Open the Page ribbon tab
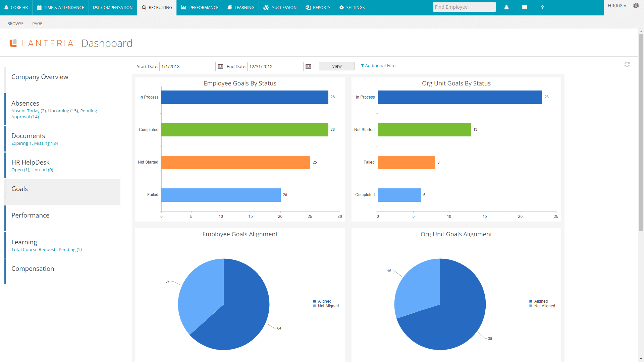This screenshot has width=644, height=362. pyautogui.click(x=37, y=23)
